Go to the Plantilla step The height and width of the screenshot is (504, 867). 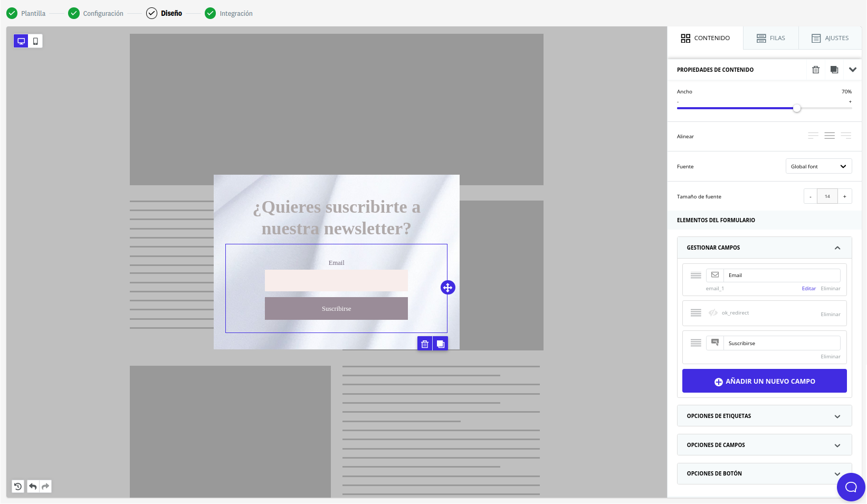click(x=26, y=13)
